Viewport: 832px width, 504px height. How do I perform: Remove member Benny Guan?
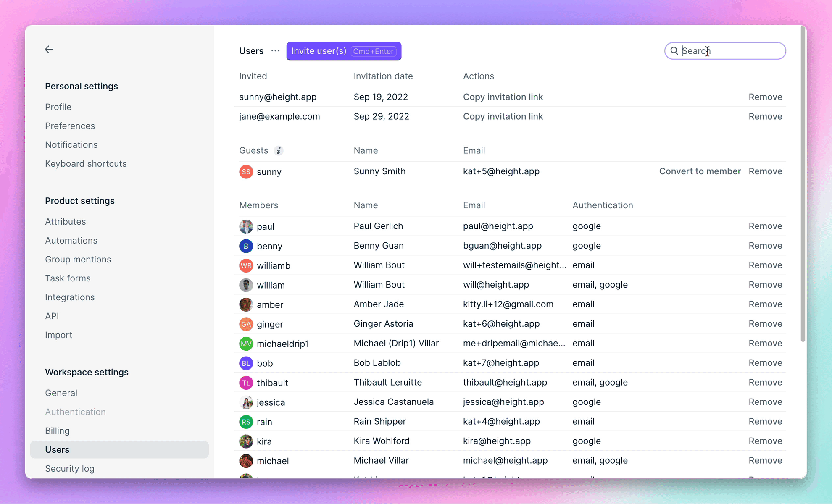click(x=765, y=246)
